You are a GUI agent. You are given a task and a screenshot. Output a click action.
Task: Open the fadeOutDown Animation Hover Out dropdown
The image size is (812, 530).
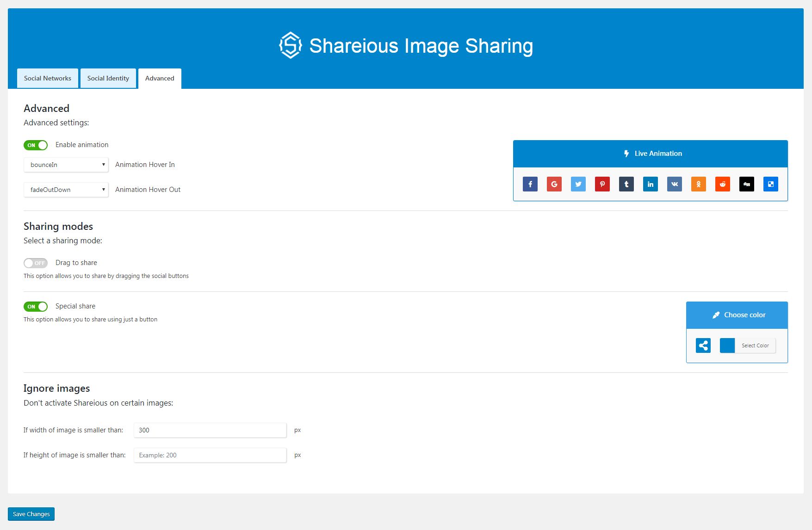click(66, 190)
